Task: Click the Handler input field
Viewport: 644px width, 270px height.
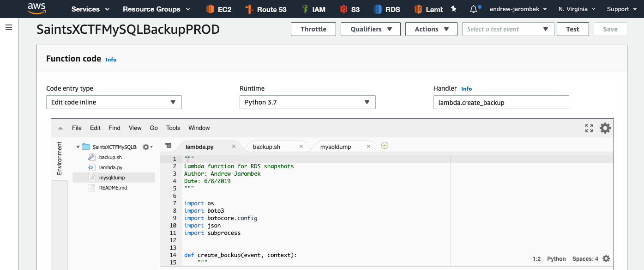Action: coord(501,102)
